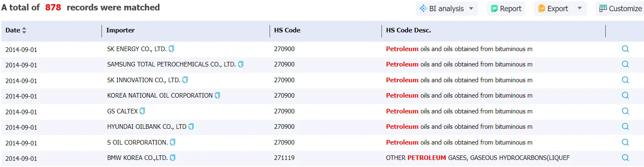View details of S OIL CORPORATION record
This screenshot has width=644, height=167.
coord(625,142)
